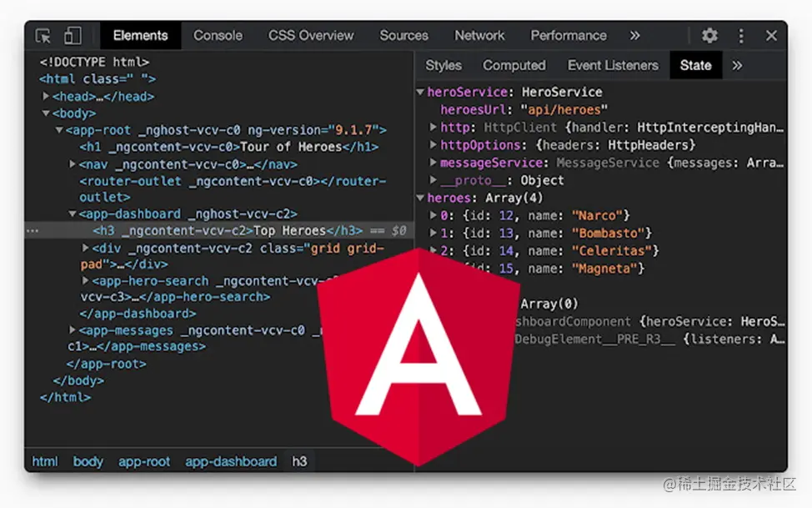Expand the messageService property
The width and height of the screenshot is (812, 508).
(433, 163)
